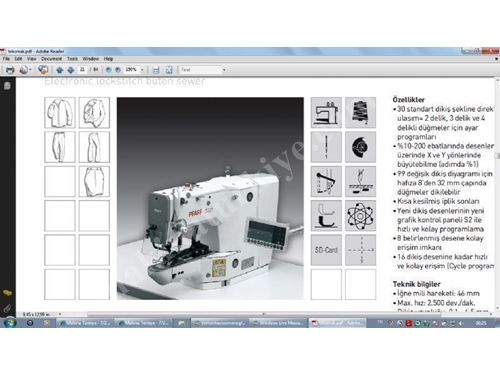
Task: Open the View menu
Action: [32, 59]
